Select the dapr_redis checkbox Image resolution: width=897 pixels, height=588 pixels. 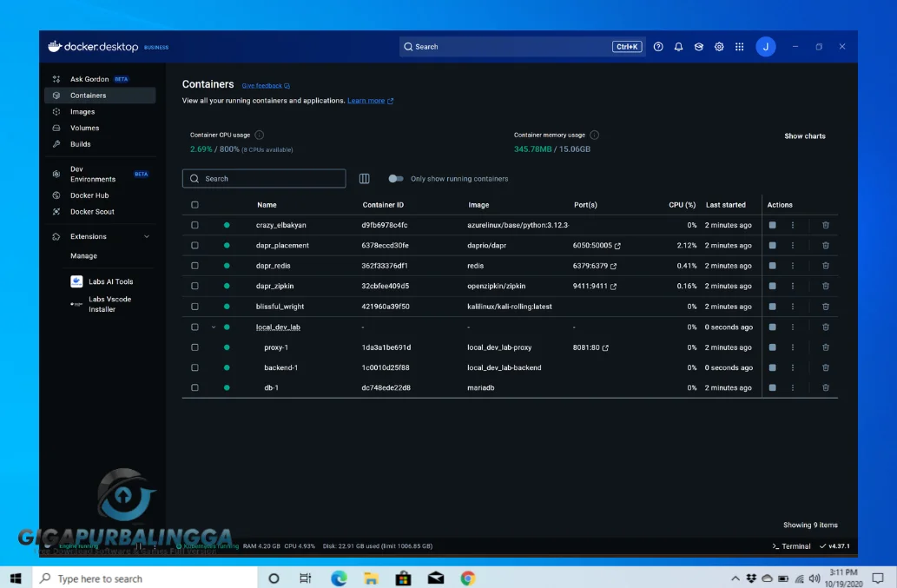click(x=195, y=266)
